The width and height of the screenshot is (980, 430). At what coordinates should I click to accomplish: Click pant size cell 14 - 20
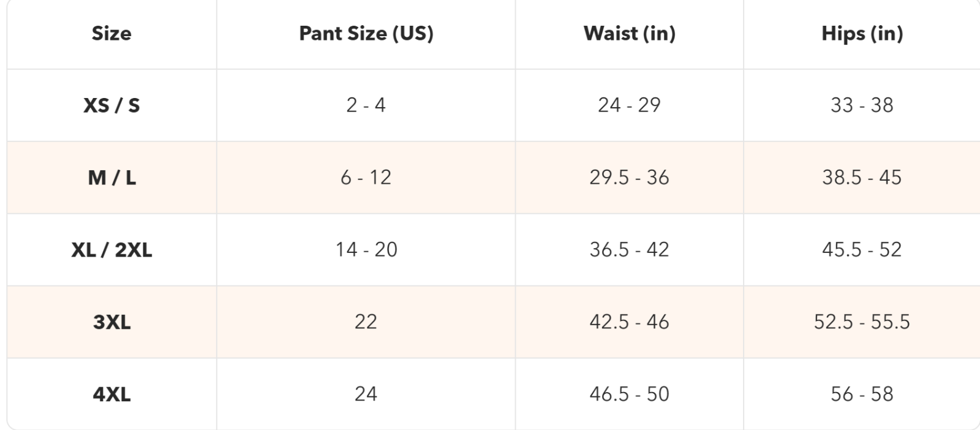366,250
